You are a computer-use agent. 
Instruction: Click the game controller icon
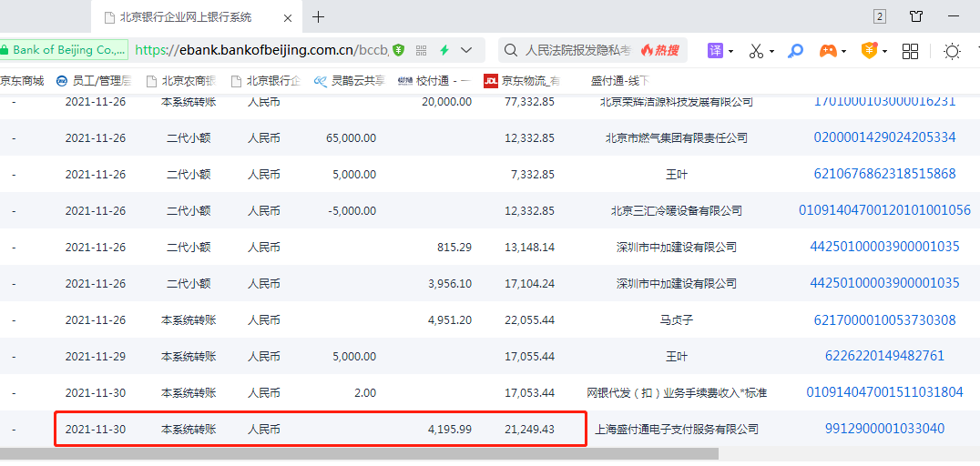827,51
